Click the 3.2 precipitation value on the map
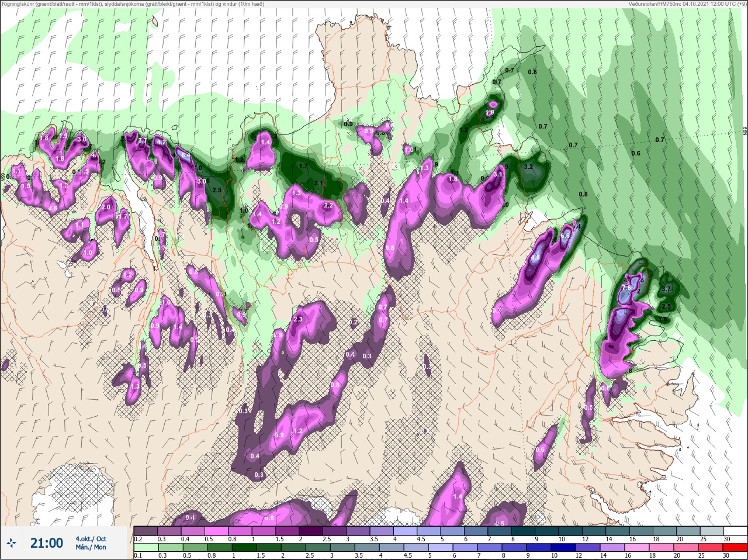The height and width of the screenshot is (560, 748). 529,167
